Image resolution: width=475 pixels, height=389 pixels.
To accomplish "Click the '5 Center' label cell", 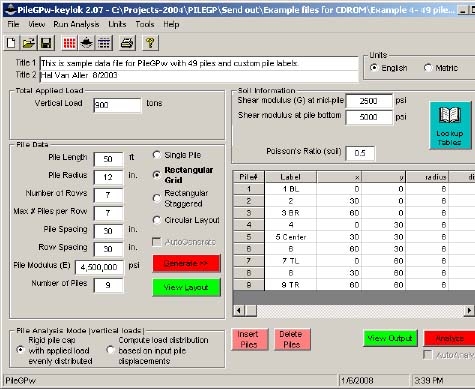I will 291,237.
